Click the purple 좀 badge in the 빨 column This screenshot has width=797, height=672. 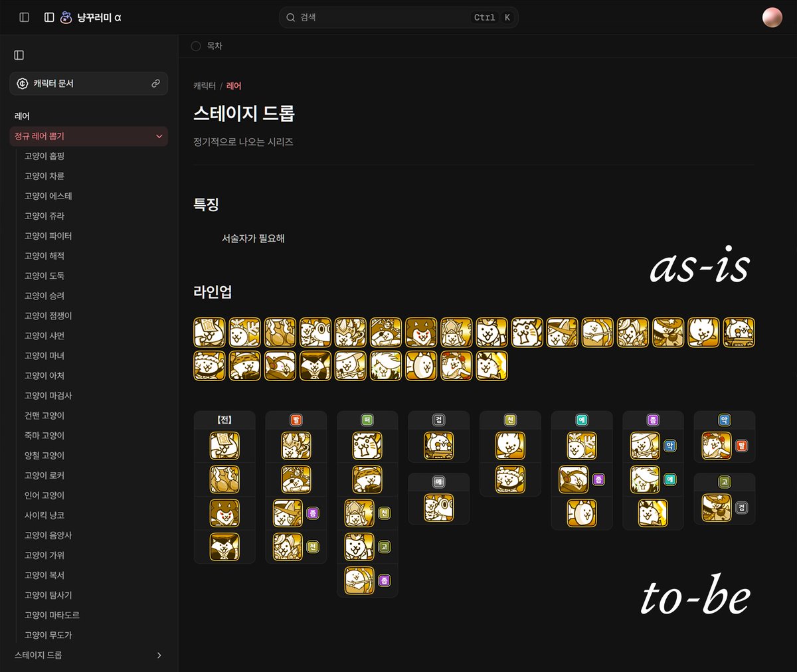click(313, 513)
